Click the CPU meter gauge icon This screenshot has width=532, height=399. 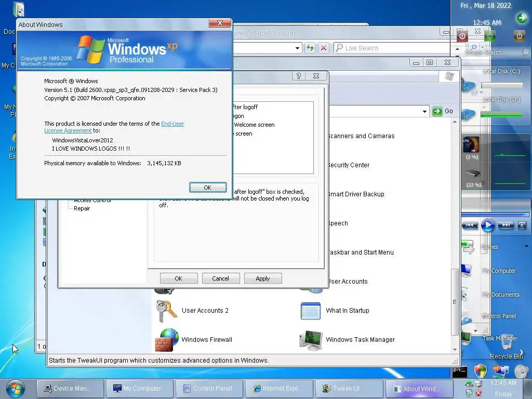point(471,145)
